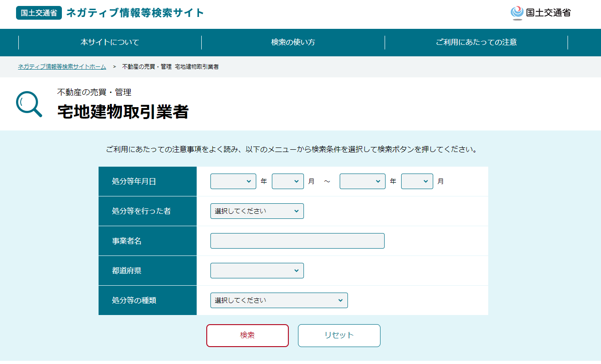Open the 処分等の種類 dropdown
The width and height of the screenshot is (601, 364).
pyautogui.click(x=279, y=300)
